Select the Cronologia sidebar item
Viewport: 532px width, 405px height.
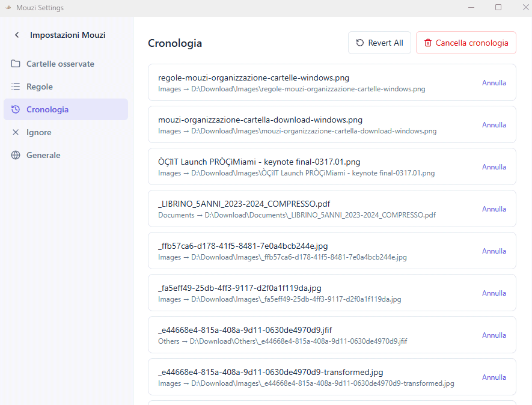point(66,109)
